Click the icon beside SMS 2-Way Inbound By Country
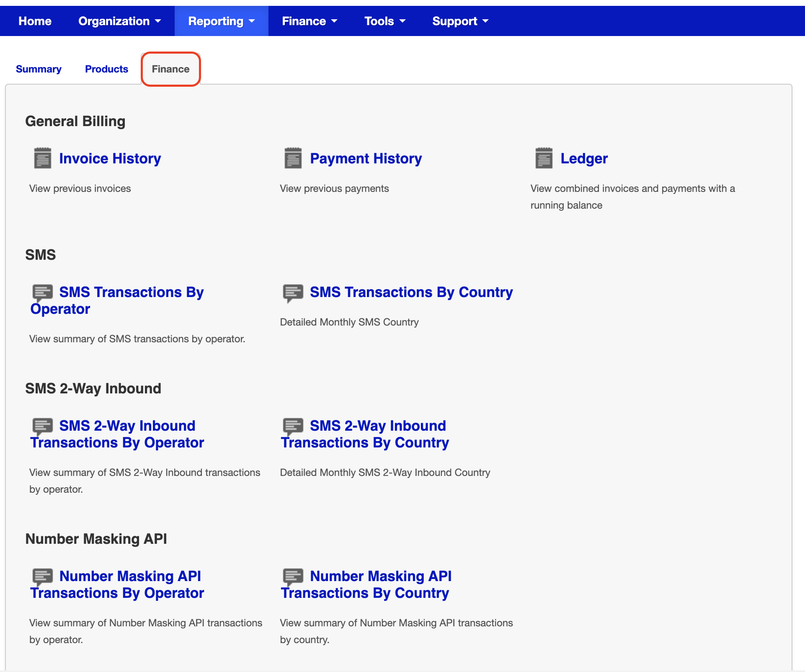 (293, 426)
